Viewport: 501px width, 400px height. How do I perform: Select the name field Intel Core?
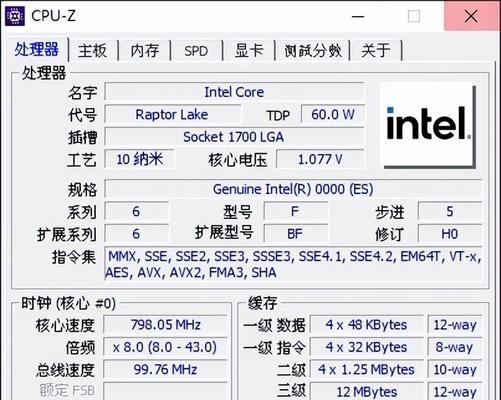pos(234,92)
